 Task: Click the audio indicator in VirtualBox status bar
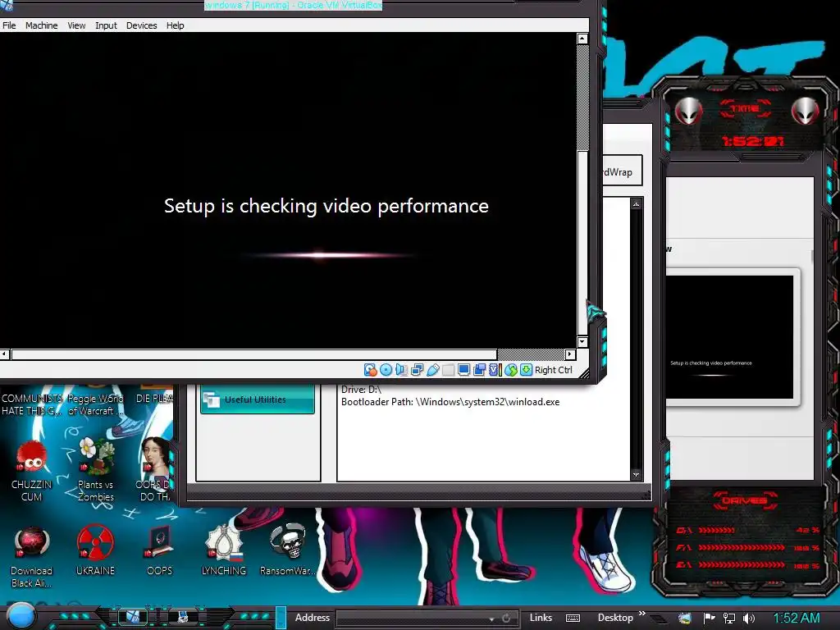pos(401,370)
